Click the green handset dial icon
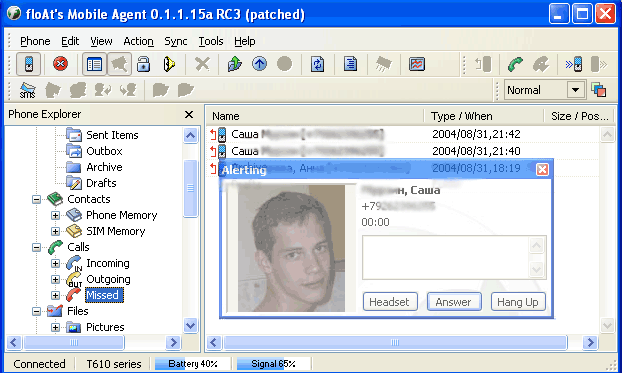The height and width of the screenshot is (373, 622). (x=515, y=64)
